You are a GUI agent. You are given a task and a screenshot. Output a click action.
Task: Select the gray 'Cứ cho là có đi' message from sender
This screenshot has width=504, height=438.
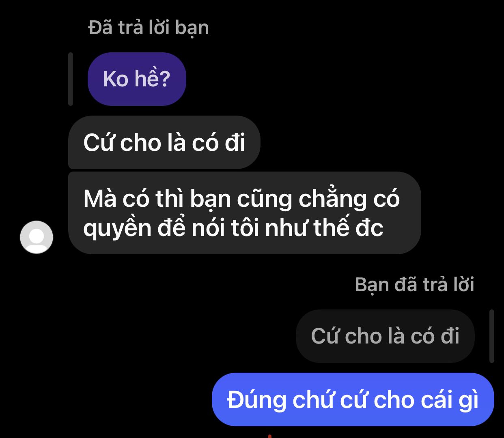pos(164,142)
